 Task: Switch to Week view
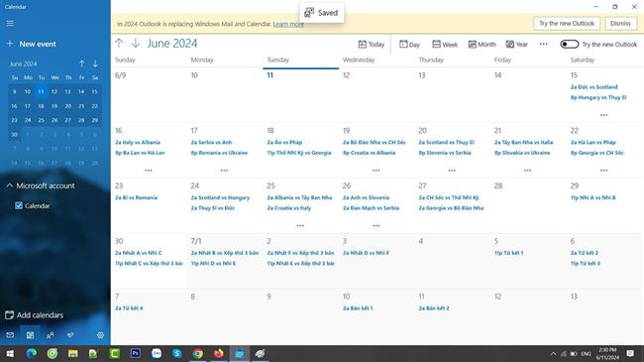445,44
